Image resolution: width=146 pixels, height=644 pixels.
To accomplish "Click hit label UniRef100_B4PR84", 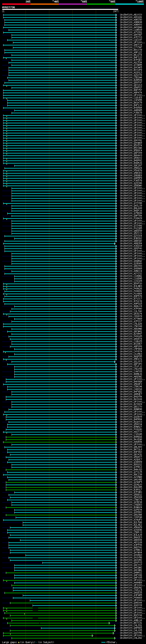I will [x=131, y=419].
